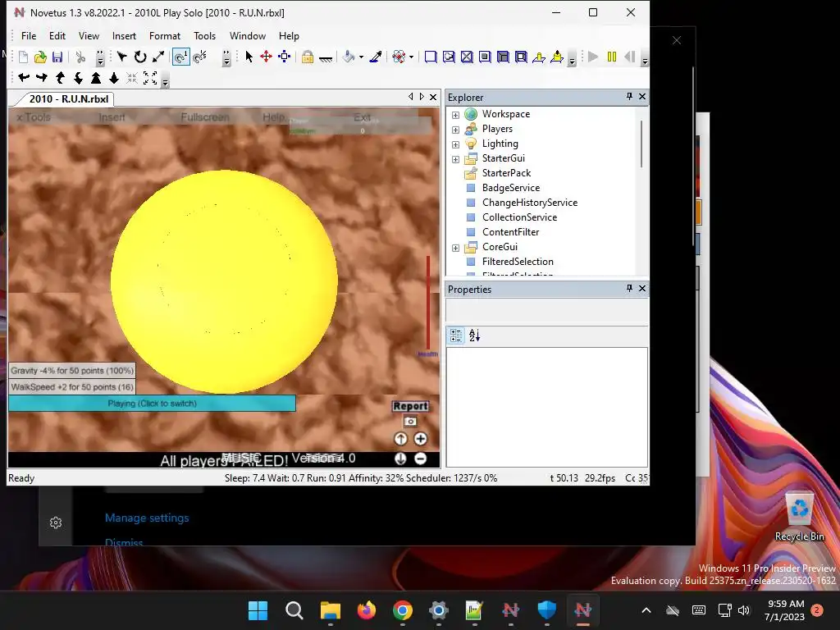This screenshot has height=630, width=840.
Task: Open the Edit menu
Action: pos(57,36)
